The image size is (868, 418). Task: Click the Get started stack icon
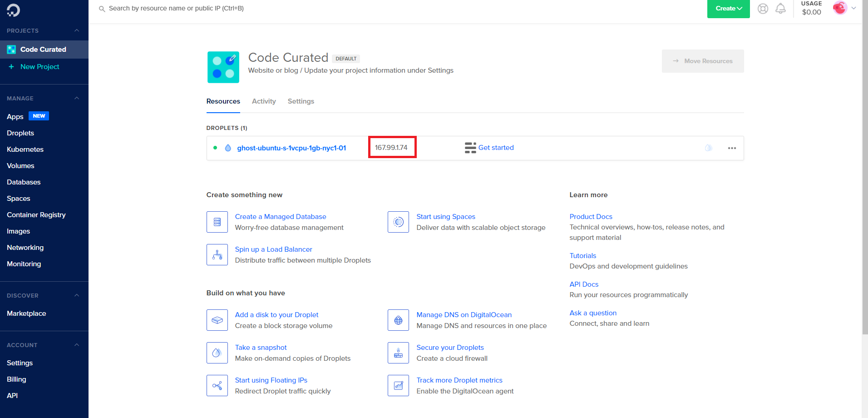[470, 148]
